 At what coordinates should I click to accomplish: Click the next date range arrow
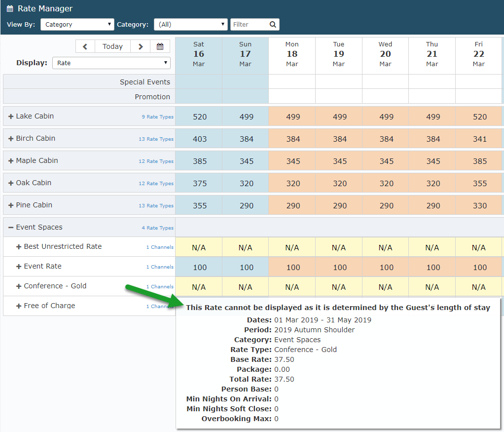point(141,46)
